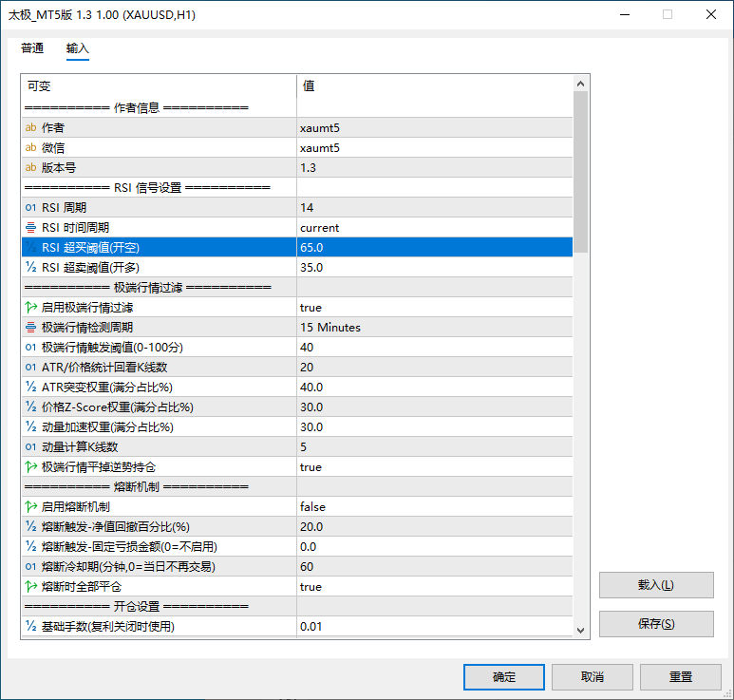Open the 15 Minutes period dropdown
Image resolution: width=734 pixels, height=700 pixels.
coord(434,328)
